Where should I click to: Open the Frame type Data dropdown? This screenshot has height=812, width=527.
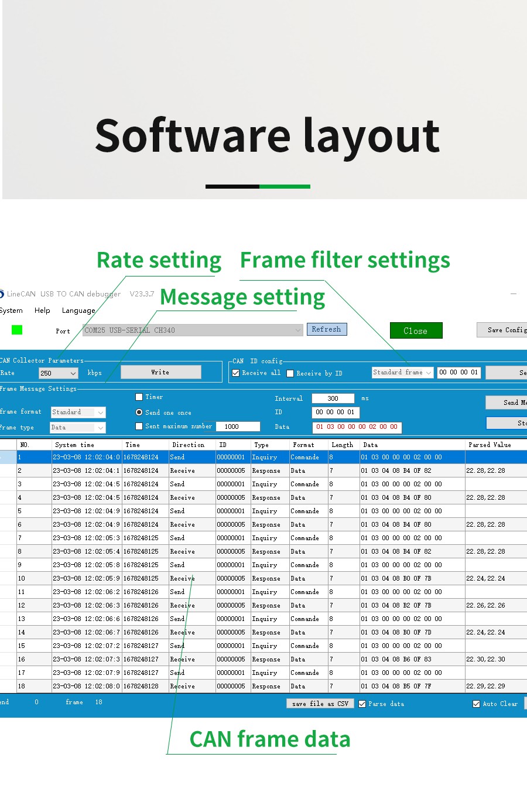pyautogui.click(x=100, y=428)
